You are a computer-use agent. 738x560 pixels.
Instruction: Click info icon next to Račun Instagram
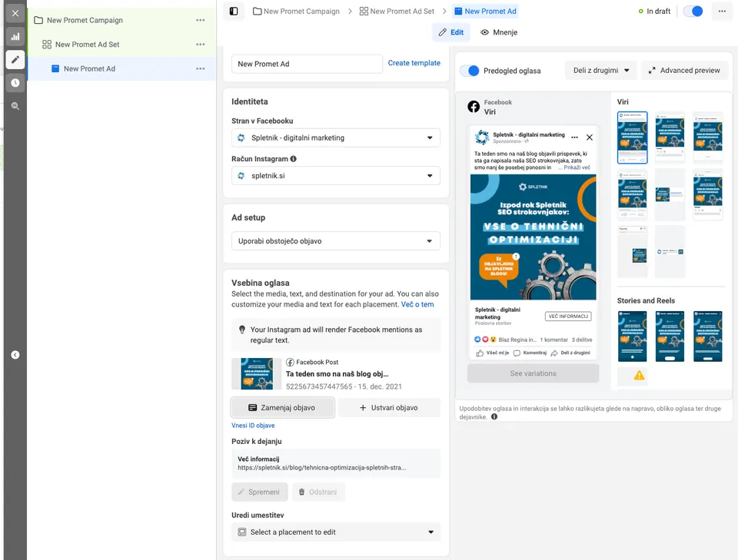pyautogui.click(x=293, y=159)
